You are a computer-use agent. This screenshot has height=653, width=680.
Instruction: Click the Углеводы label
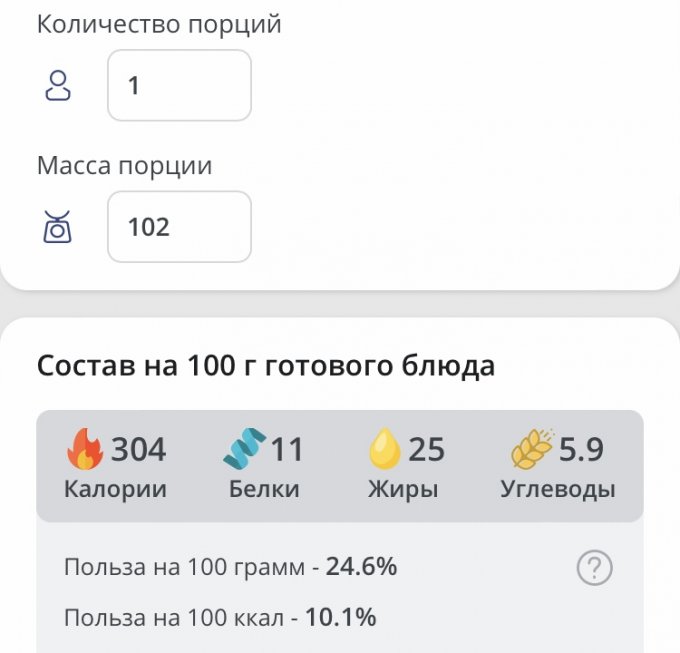pyautogui.click(x=558, y=490)
